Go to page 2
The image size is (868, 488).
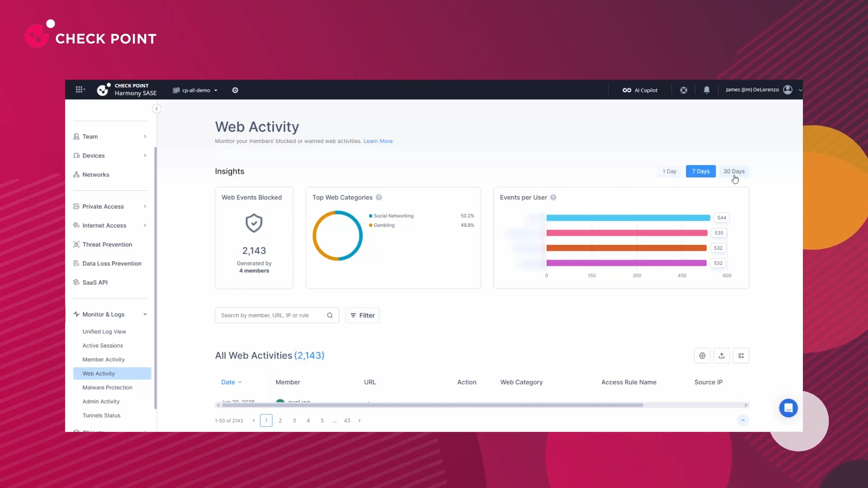(280, 420)
